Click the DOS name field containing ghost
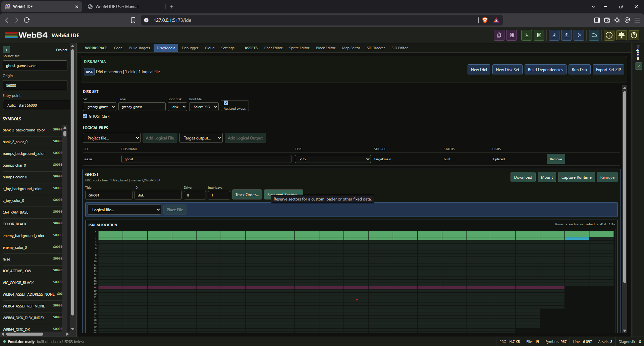This screenshot has height=346, width=644. (206, 159)
